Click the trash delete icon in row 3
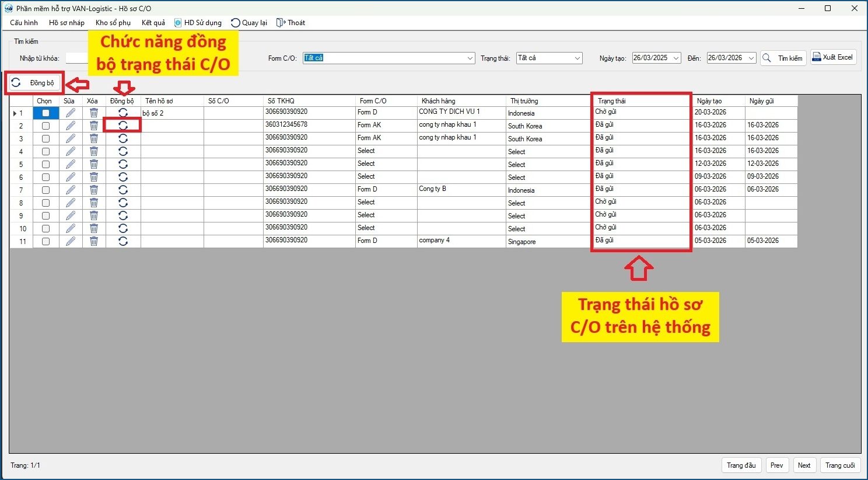Image resolution: width=868 pixels, height=480 pixels. click(x=94, y=138)
